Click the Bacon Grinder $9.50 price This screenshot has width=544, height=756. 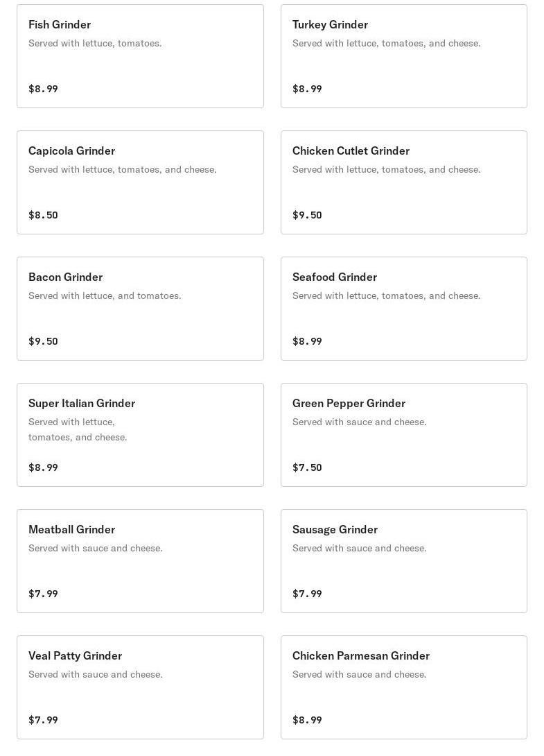tap(43, 341)
